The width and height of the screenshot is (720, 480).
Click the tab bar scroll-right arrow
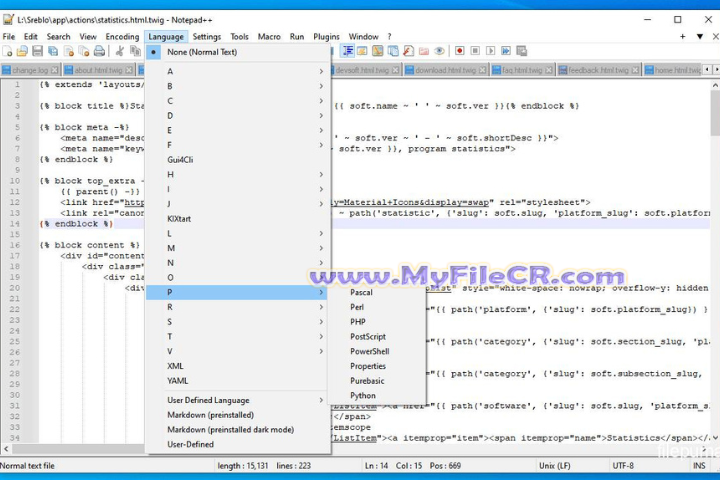pyautogui.click(x=716, y=69)
